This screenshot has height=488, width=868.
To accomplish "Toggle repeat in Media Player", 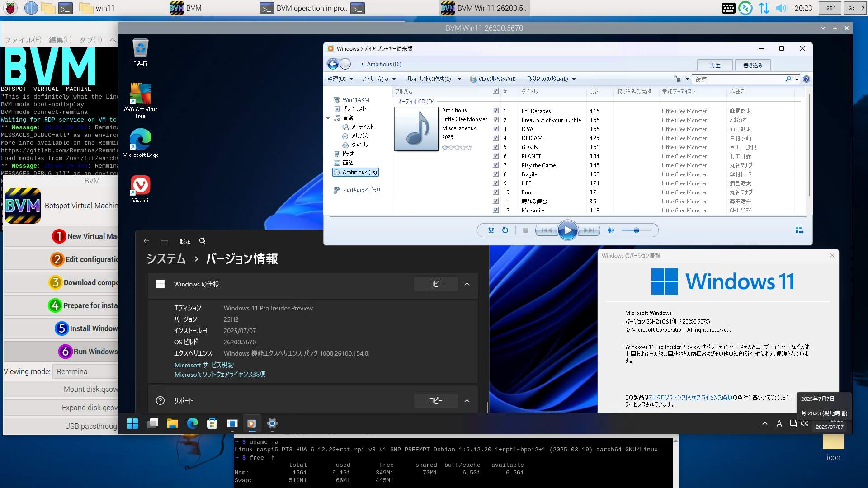I will coord(505,230).
